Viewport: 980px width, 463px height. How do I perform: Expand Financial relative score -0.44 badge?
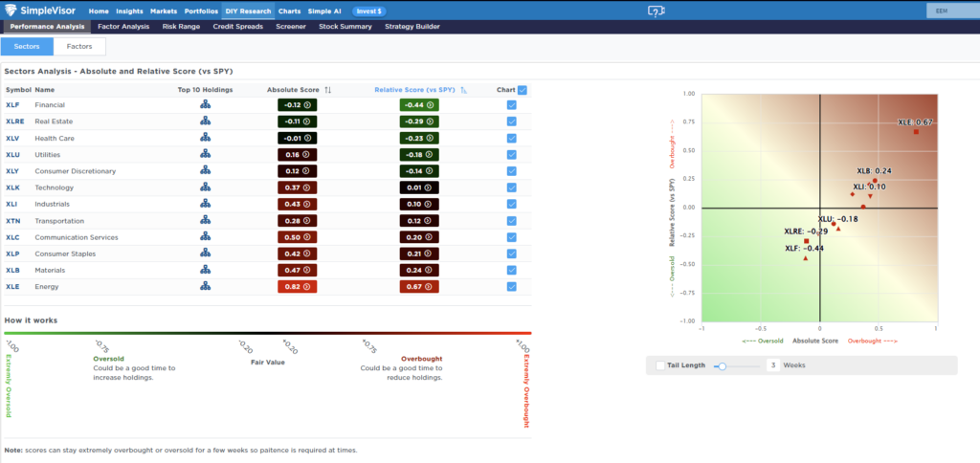[419, 105]
